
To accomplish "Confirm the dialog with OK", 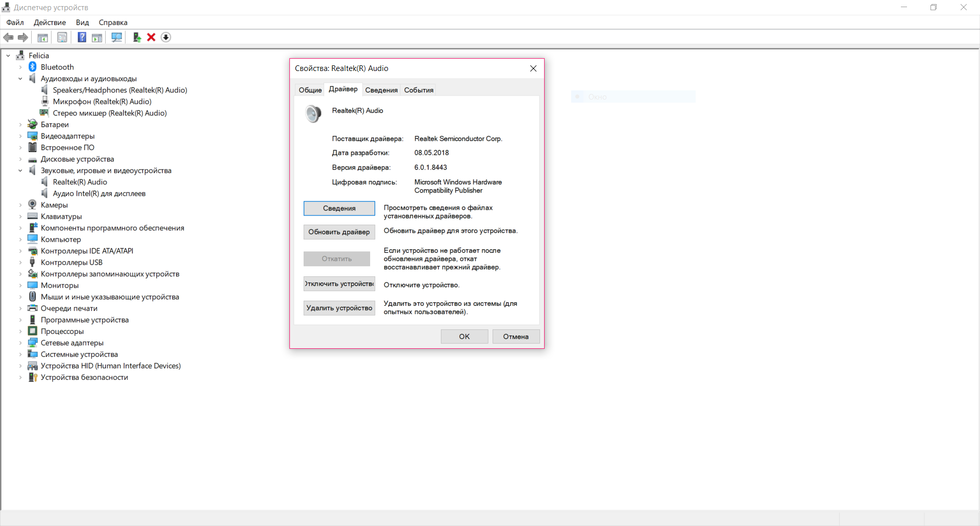I will coord(464,337).
